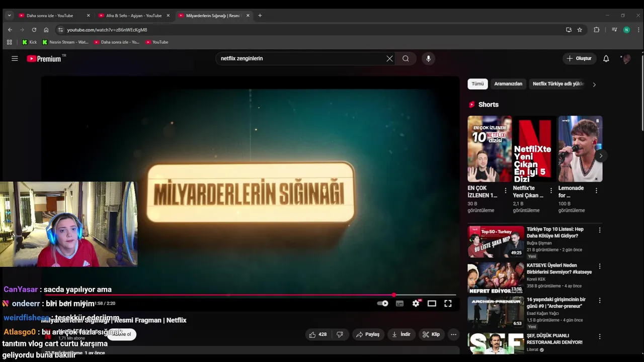
Task: Reload the page in Chrome
Action: [34, 30]
